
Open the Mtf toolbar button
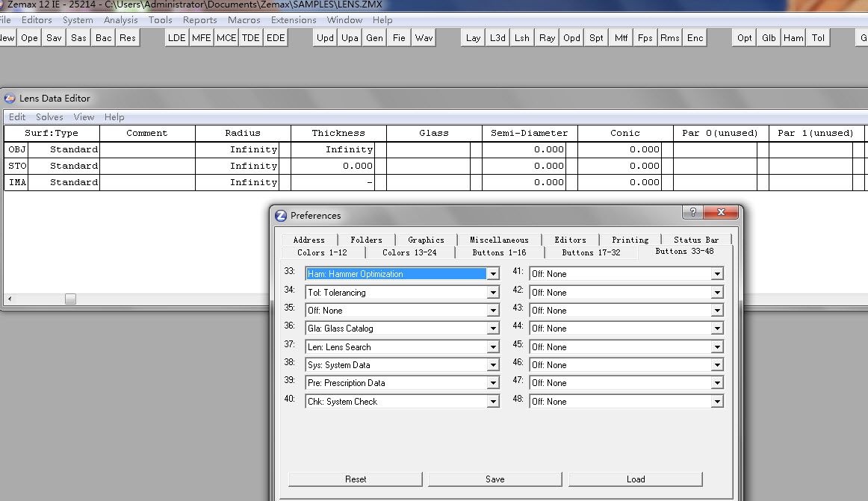click(x=621, y=37)
